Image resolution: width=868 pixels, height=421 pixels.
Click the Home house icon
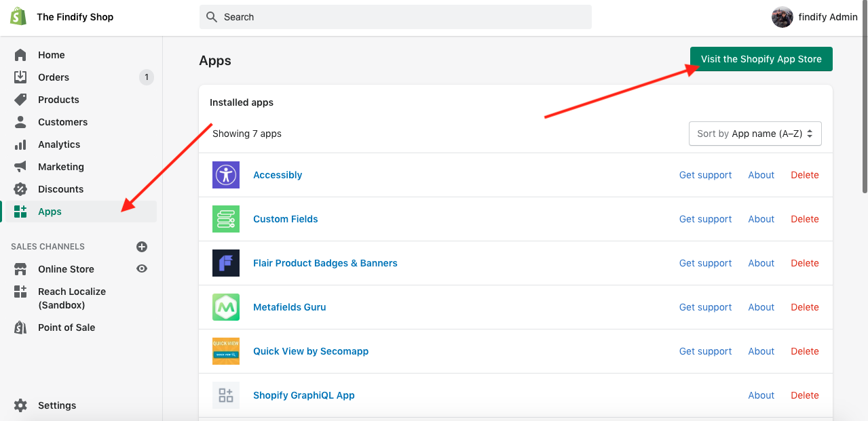pos(20,55)
